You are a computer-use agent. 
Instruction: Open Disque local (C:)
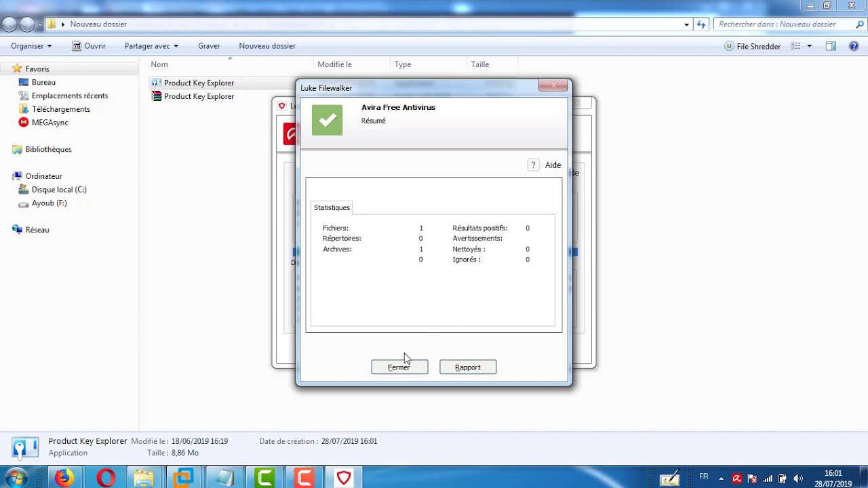coord(59,190)
